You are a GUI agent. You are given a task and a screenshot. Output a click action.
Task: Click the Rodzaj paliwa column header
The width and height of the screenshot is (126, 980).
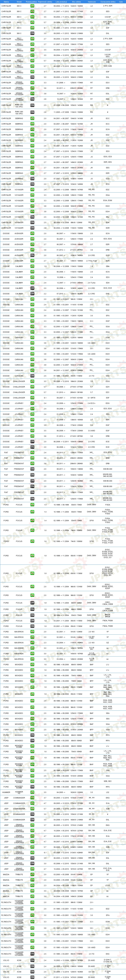pyautogui.click(x=32, y=2)
